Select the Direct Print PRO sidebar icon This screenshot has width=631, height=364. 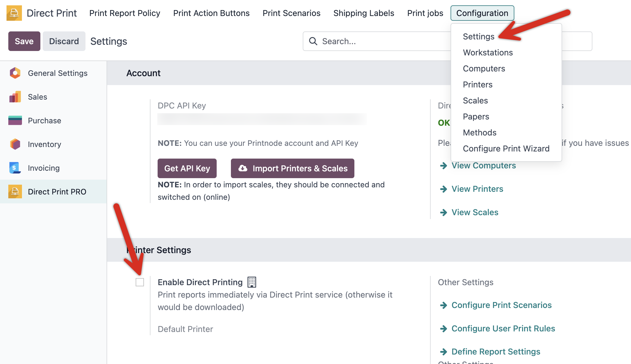[x=15, y=191]
